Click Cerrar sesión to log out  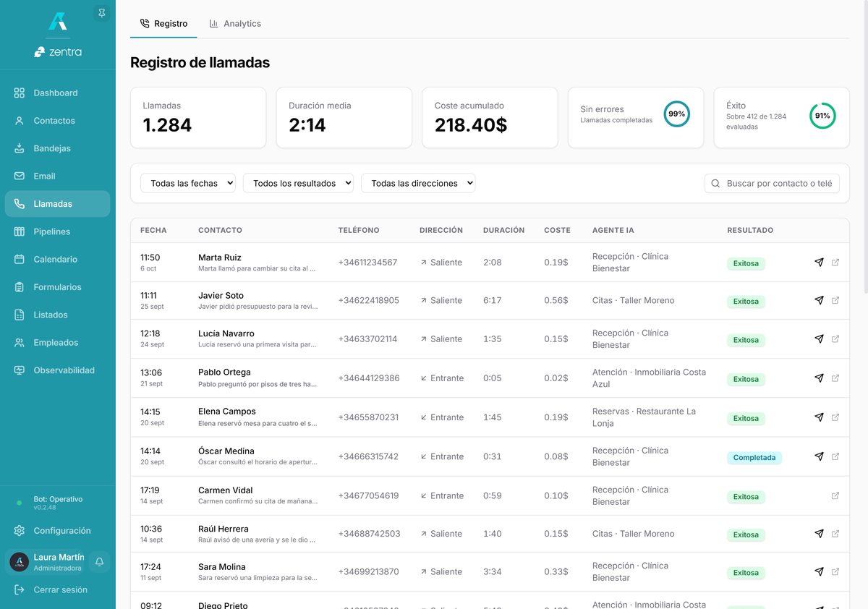(58, 589)
